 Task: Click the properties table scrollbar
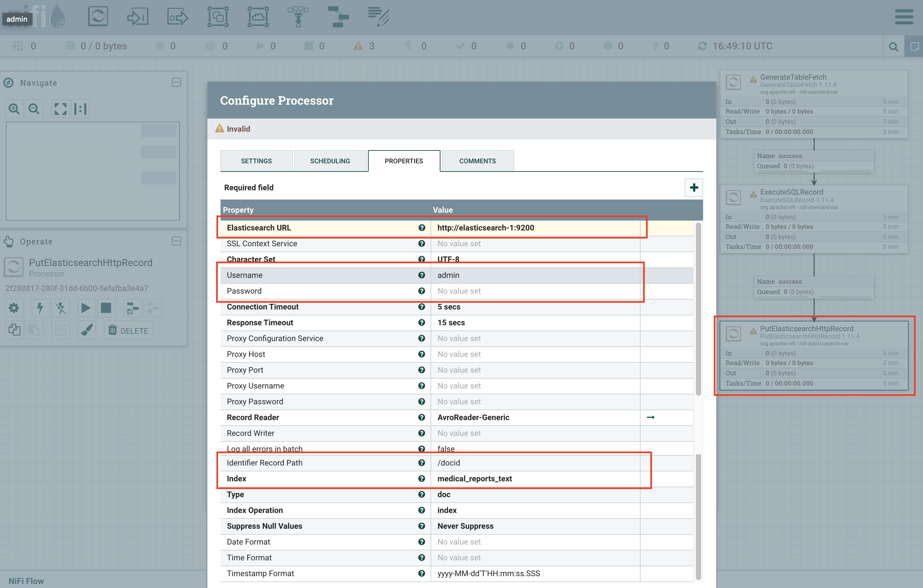coord(699,309)
